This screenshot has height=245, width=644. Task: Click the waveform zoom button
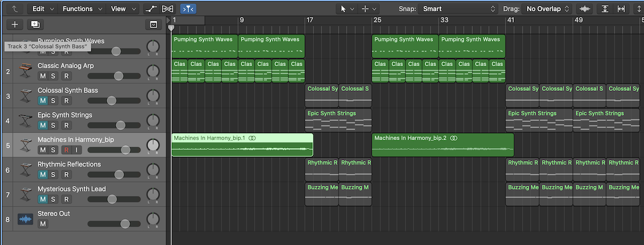point(585,9)
